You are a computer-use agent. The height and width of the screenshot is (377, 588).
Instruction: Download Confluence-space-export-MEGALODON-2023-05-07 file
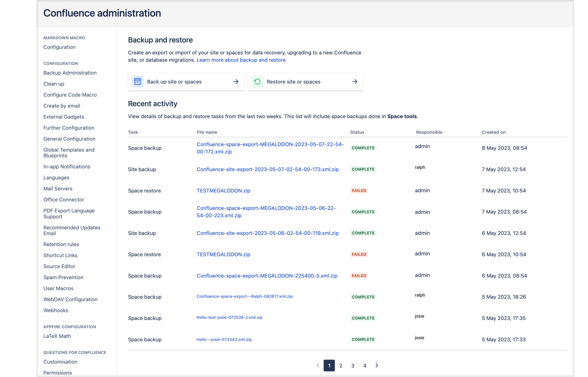point(270,148)
